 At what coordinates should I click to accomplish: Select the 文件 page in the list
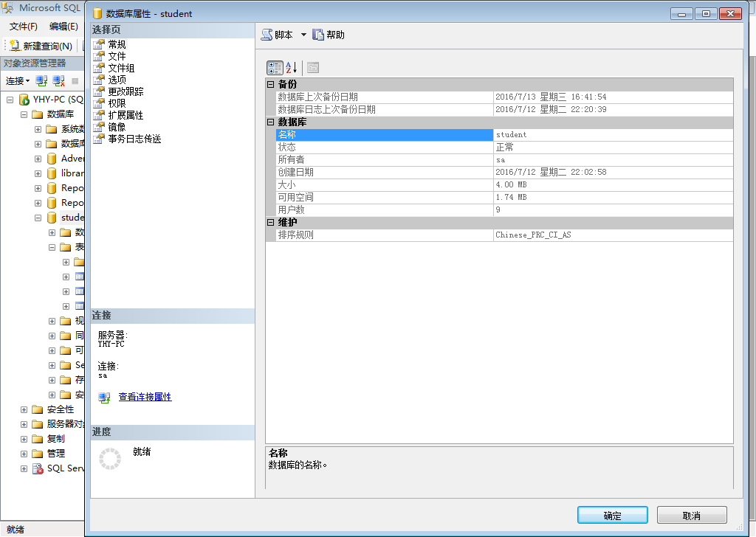point(117,56)
